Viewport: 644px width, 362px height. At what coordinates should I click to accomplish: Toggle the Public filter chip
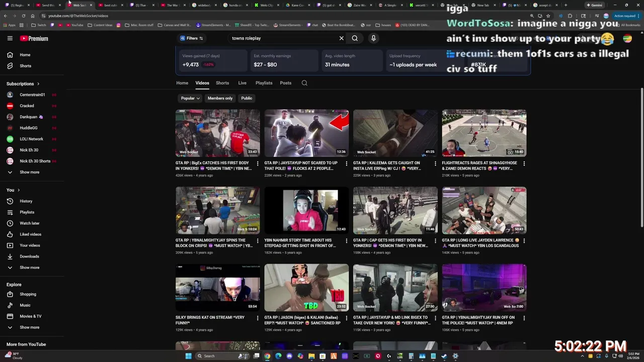(x=247, y=98)
